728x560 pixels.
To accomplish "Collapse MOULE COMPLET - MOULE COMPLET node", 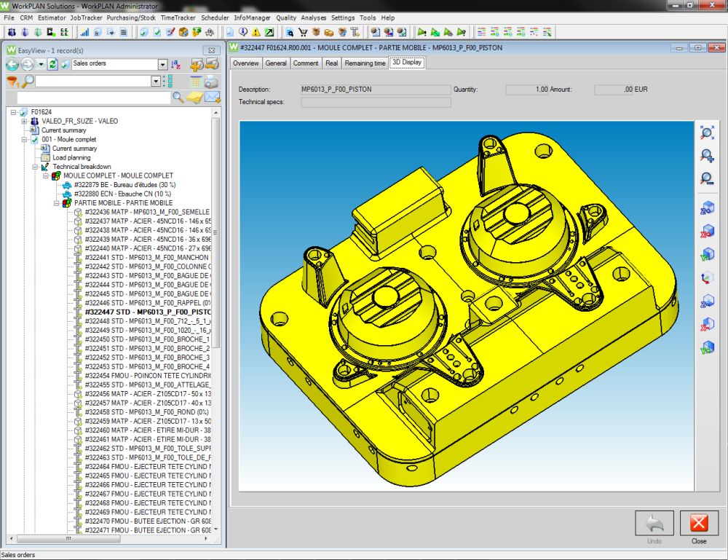I will [46, 176].
